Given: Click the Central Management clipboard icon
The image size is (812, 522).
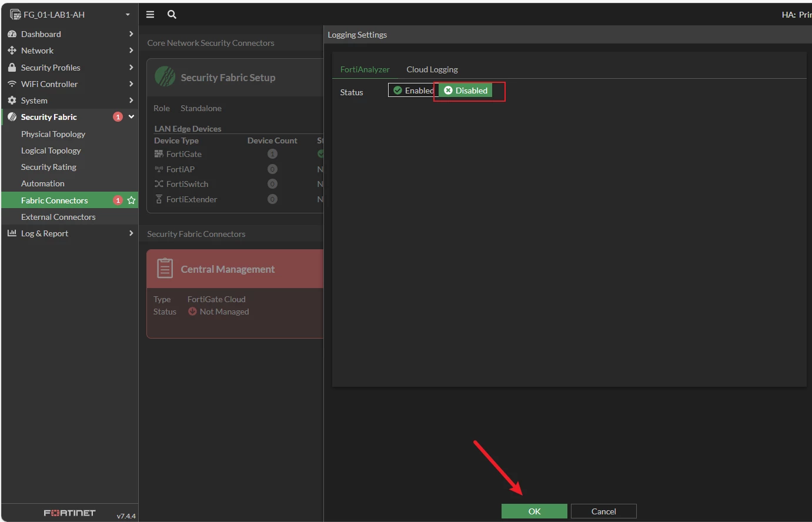Looking at the screenshot, I should click(x=165, y=269).
